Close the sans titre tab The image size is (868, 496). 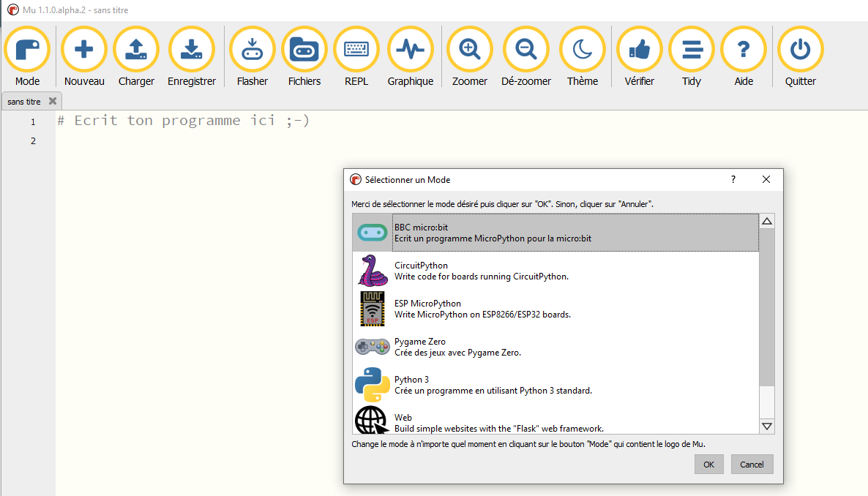tap(53, 101)
